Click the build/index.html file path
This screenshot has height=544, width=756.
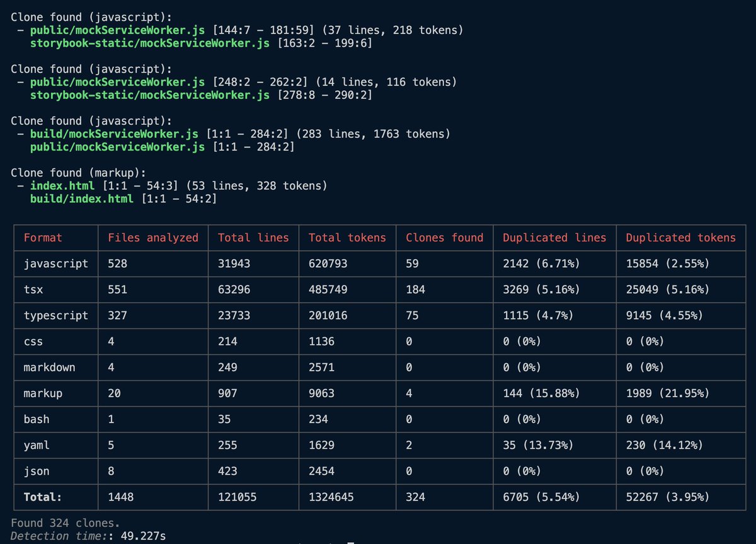(x=81, y=199)
